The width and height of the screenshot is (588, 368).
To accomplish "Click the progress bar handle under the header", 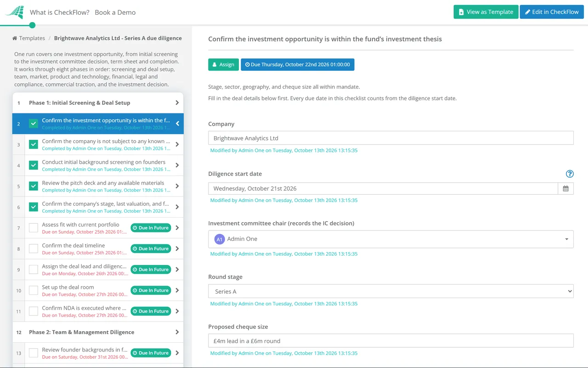I will [x=32, y=25].
